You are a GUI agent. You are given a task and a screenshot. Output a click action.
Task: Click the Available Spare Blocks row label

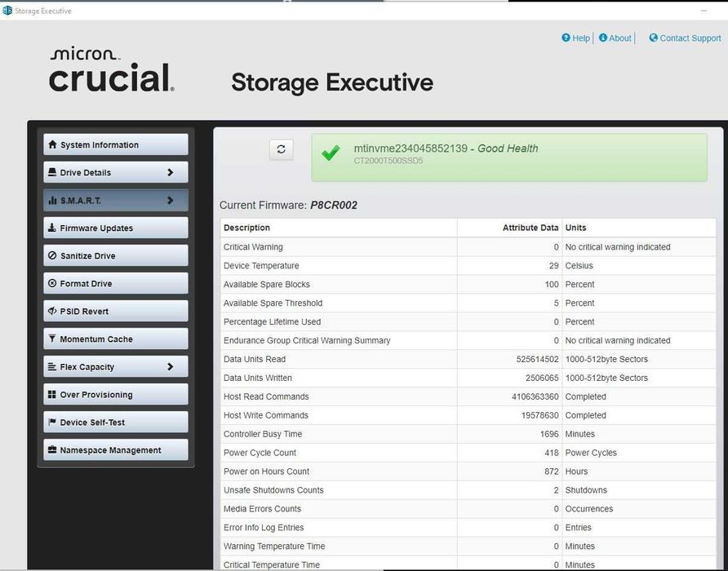[x=267, y=284]
